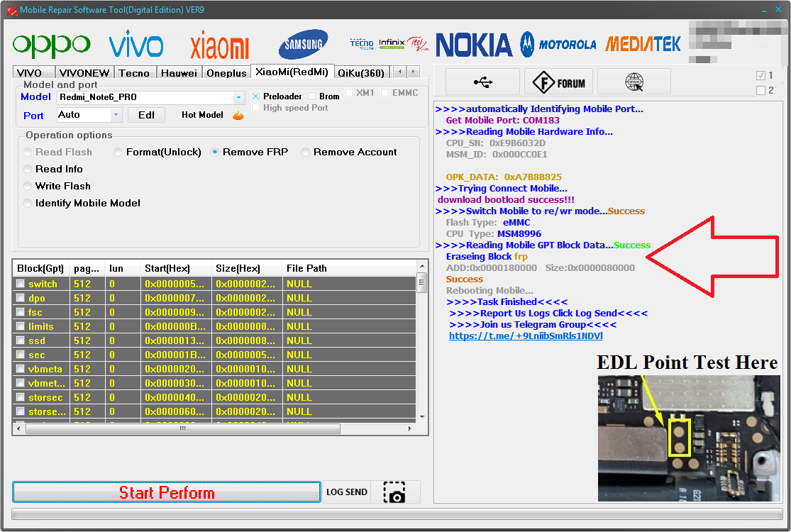Open the Forum button

pos(559,82)
